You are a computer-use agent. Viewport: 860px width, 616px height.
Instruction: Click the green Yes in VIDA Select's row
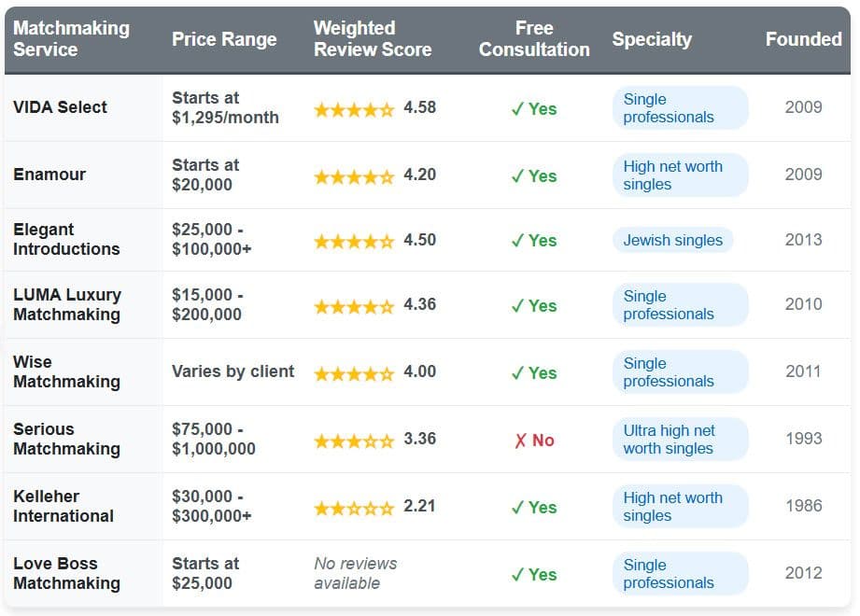click(x=534, y=109)
